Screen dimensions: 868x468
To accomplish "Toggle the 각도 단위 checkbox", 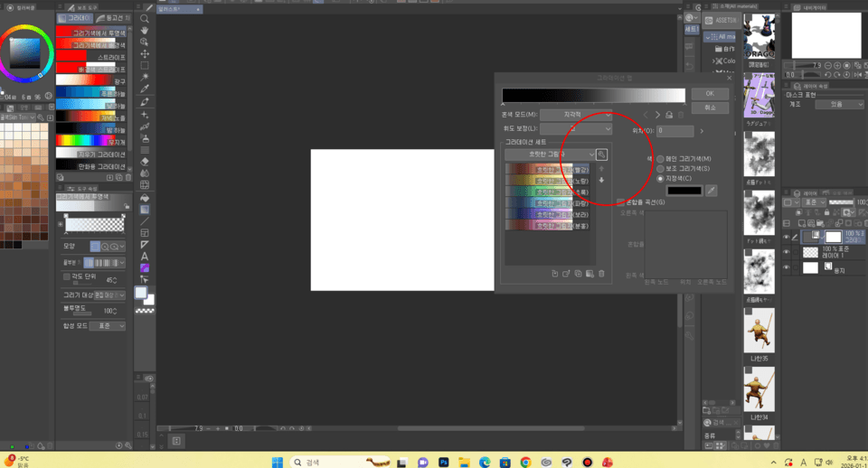I will tap(67, 276).
